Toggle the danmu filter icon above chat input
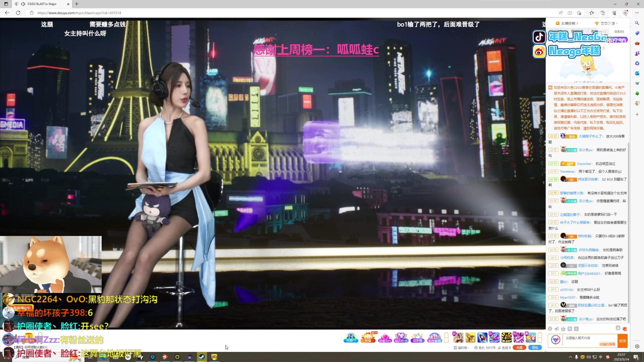This screenshot has height=362, width=644. coord(618,328)
